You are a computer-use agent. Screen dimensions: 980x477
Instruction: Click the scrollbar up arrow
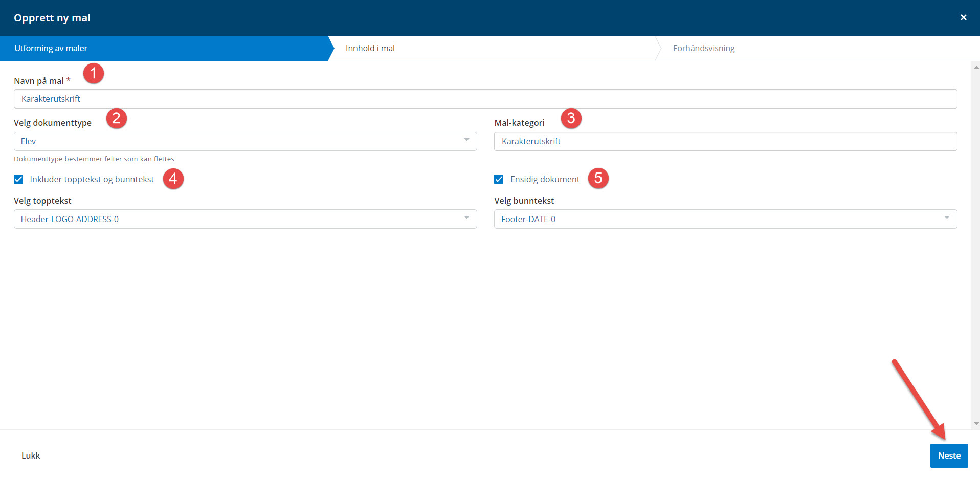coord(976,67)
